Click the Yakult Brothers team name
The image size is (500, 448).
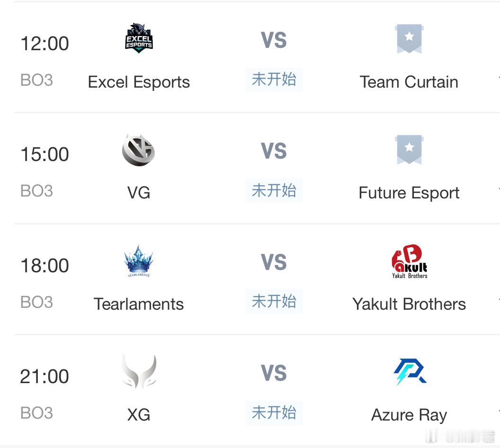pos(409,304)
